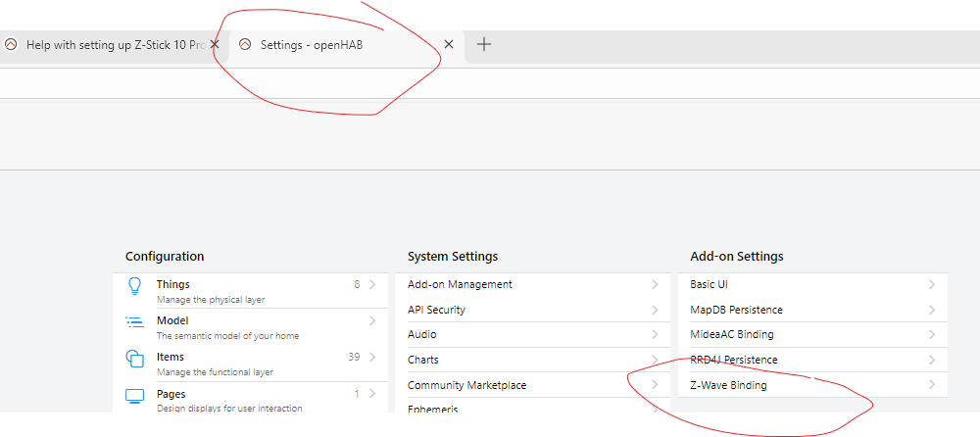Open a new browser tab

click(x=483, y=44)
